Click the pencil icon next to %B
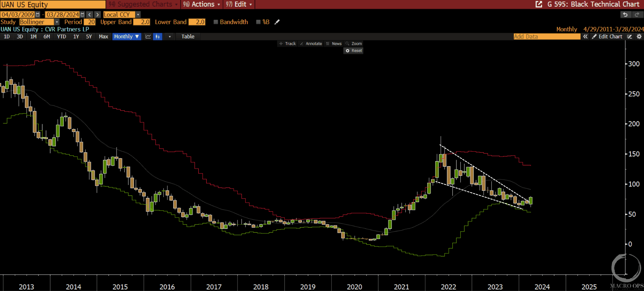The image size is (644, 291). point(277,22)
